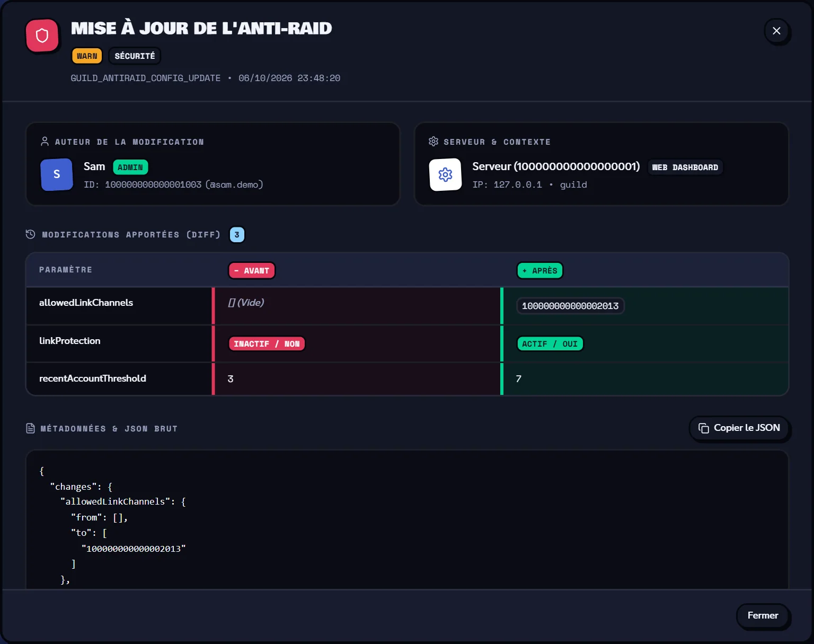This screenshot has width=814, height=644.
Task: Click the diff count badge showing 3
Action: click(237, 235)
